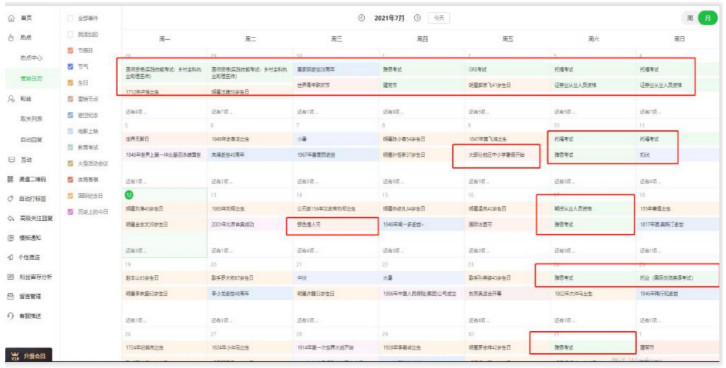Click the 互动 chat icon in sidebar
Screen dimensions: 726x368
coord(11,160)
